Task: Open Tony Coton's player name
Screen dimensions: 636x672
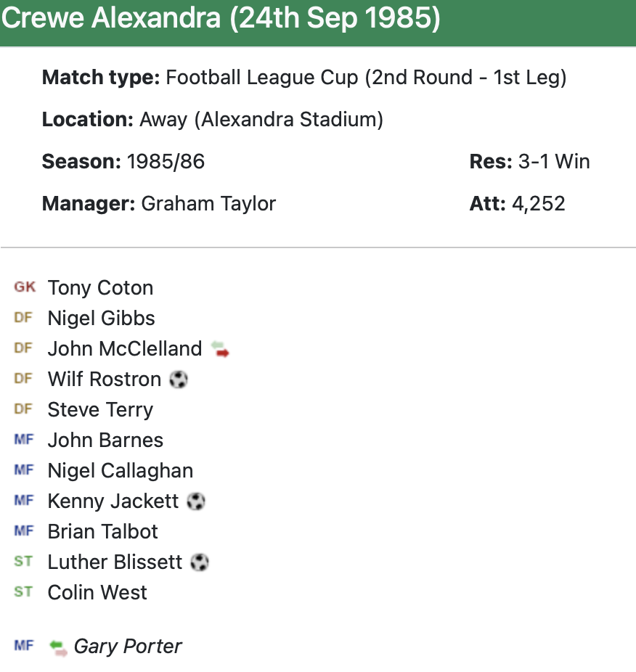Action: [100, 288]
